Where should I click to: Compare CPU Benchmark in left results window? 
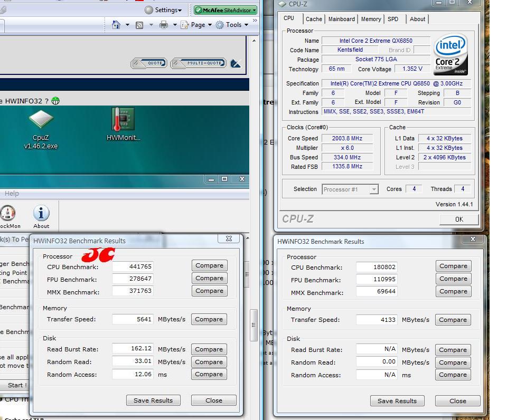[209, 265]
